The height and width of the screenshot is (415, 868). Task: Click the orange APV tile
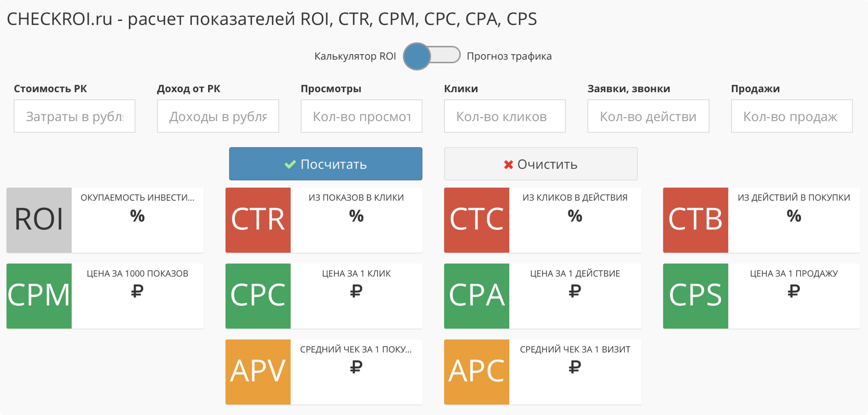(x=258, y=372)
